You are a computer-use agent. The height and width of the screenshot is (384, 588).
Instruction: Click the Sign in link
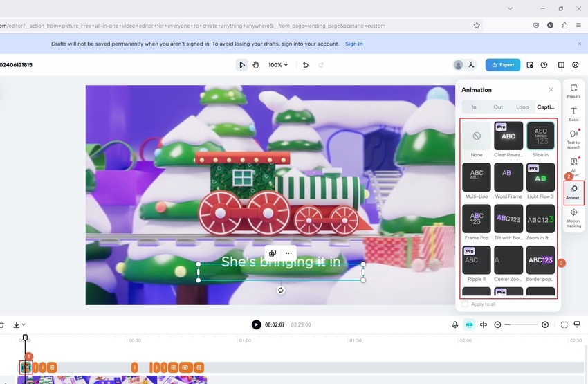tap(353, 44)
